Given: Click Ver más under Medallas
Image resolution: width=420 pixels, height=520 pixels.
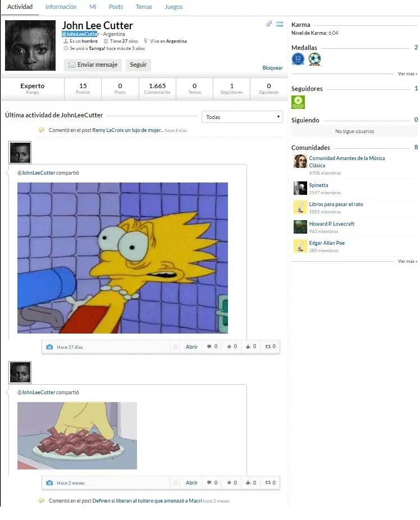Looking at the screenshot, I should coord(408,74).
